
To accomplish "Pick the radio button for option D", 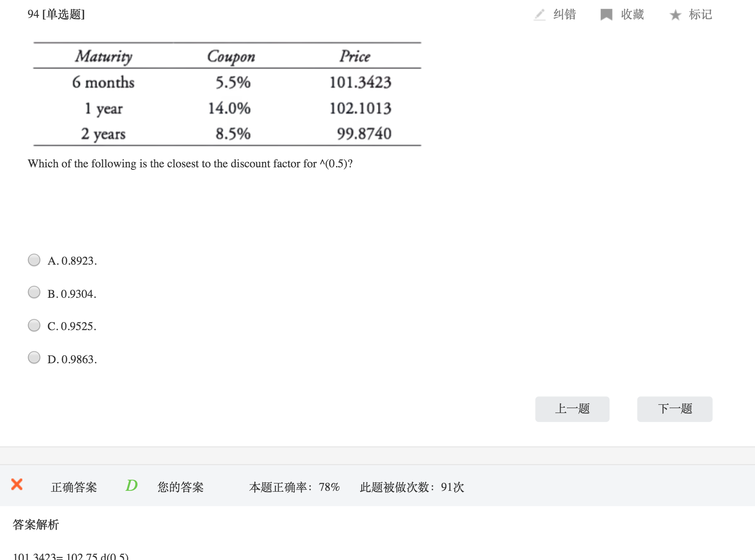I will 34,357.
